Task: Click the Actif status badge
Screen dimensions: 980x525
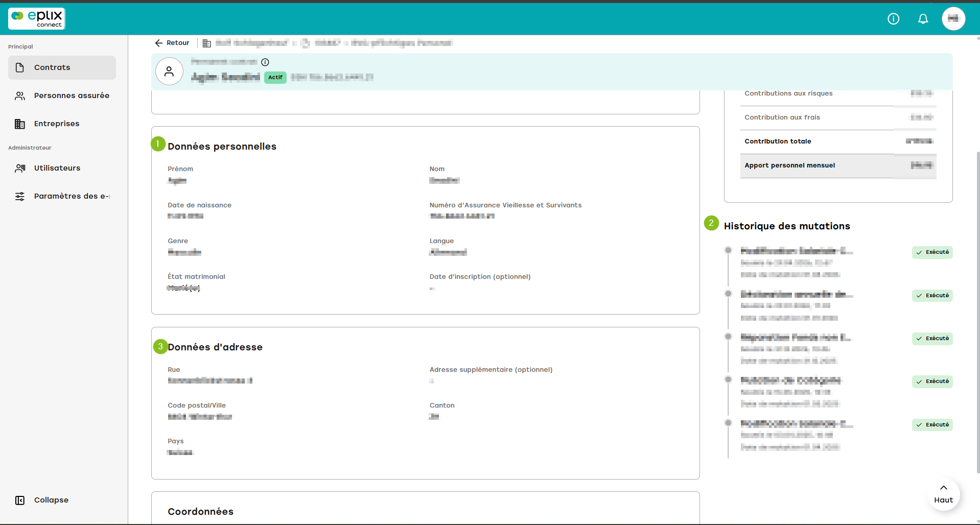Action: click(x=275, y=77)
